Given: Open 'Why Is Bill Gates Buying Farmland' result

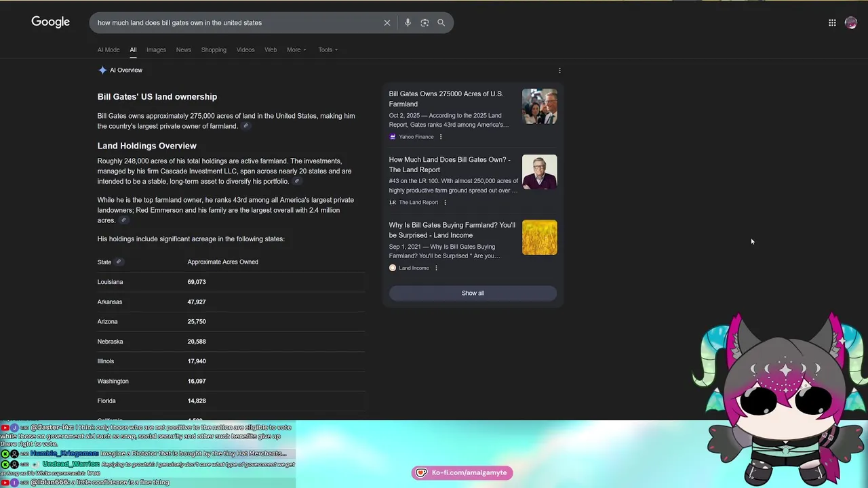Looking at the screenshot, I should [x=452, y=230].
